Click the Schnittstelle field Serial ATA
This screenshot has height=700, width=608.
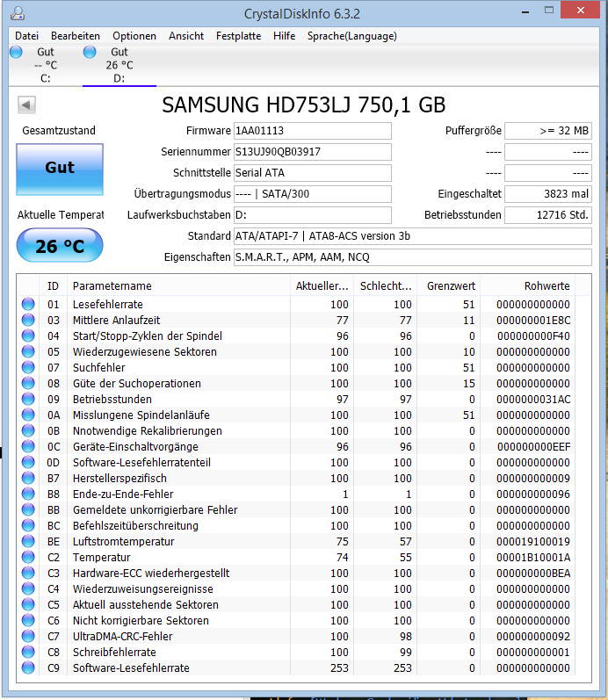[313, 173]
